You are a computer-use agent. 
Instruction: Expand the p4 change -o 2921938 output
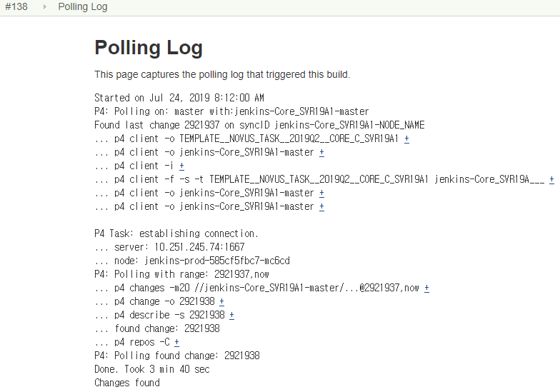click(221, 301)
